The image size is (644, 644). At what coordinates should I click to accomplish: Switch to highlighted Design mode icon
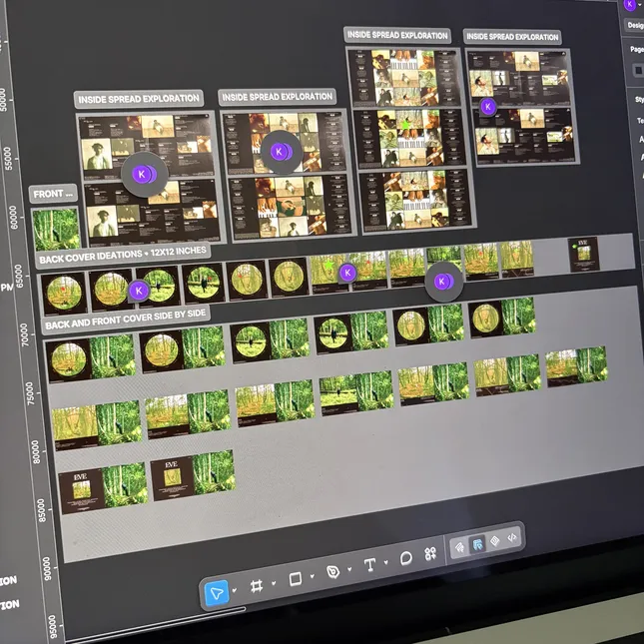(x=477, y=544)
